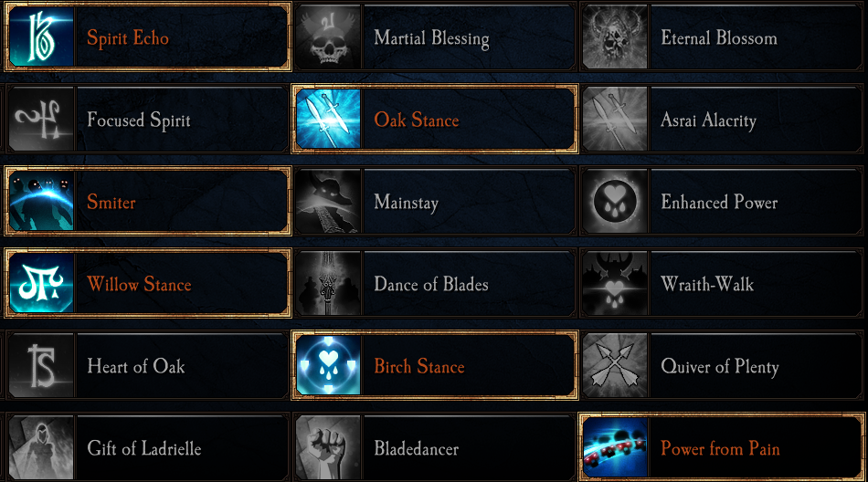Click the Wraith-Walk talent icon
Image resolution: width=868 pixels, height=482 pixels.
point(615,284)
